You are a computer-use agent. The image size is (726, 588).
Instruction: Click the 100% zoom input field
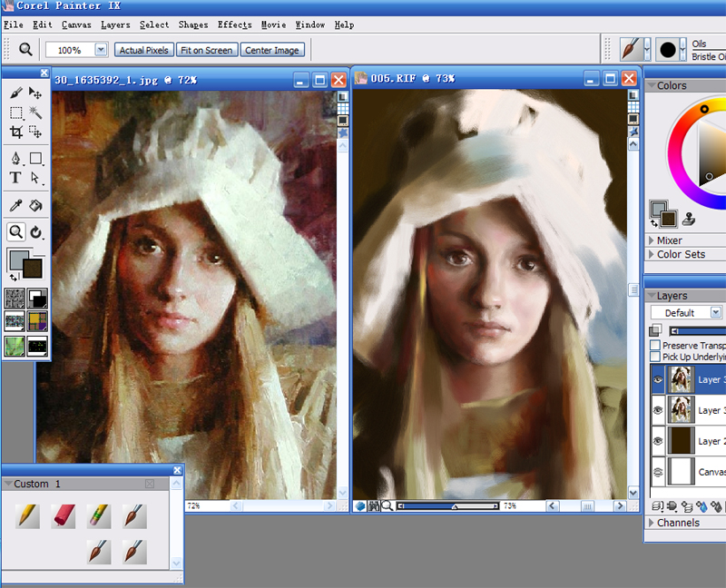click(x=70, y=50)
